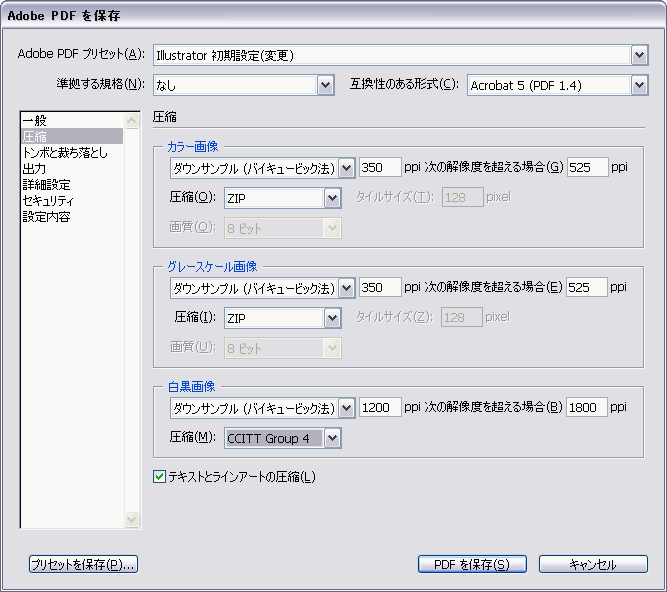Click 白黒画像 1800 ppi threshold field
667x592 pixels.
pyautogui.click(x=586, y=407)
